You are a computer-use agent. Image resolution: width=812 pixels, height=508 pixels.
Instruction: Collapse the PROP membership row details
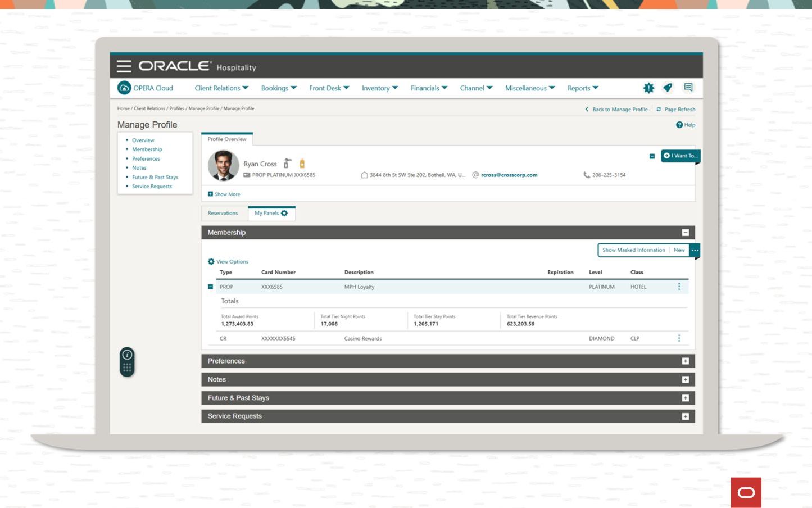[211, 287]
